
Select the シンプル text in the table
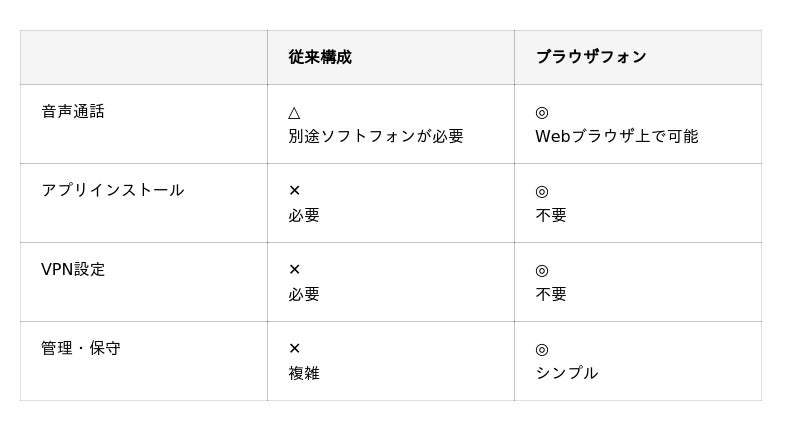point(566,373)
